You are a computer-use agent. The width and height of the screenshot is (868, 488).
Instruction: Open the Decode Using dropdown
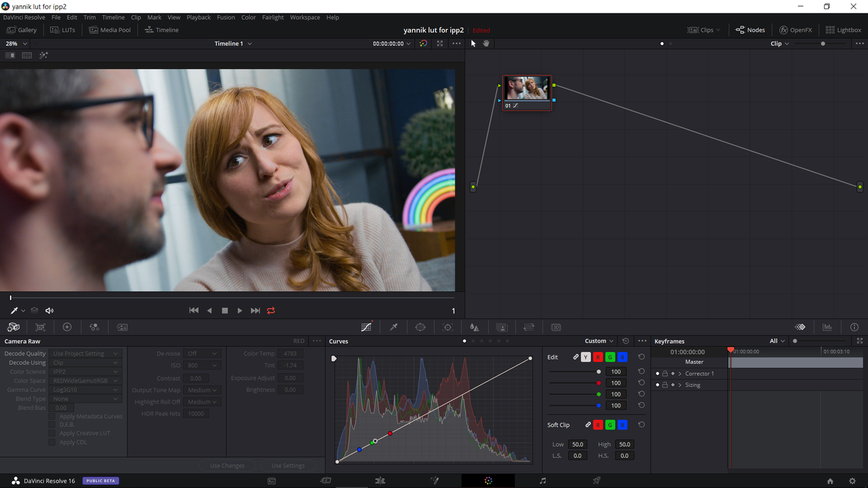coord(86,363)
